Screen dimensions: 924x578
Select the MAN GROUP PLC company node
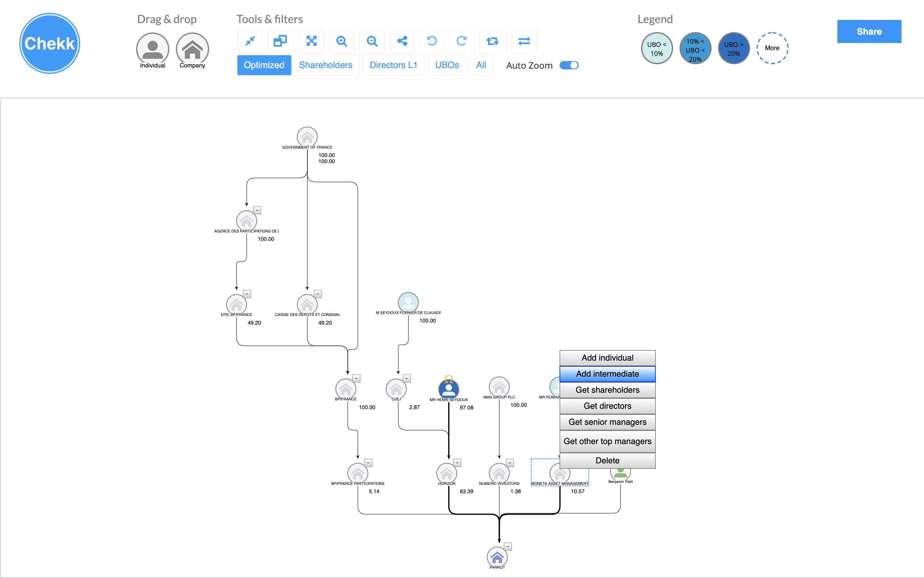click(x=499, y=387)
